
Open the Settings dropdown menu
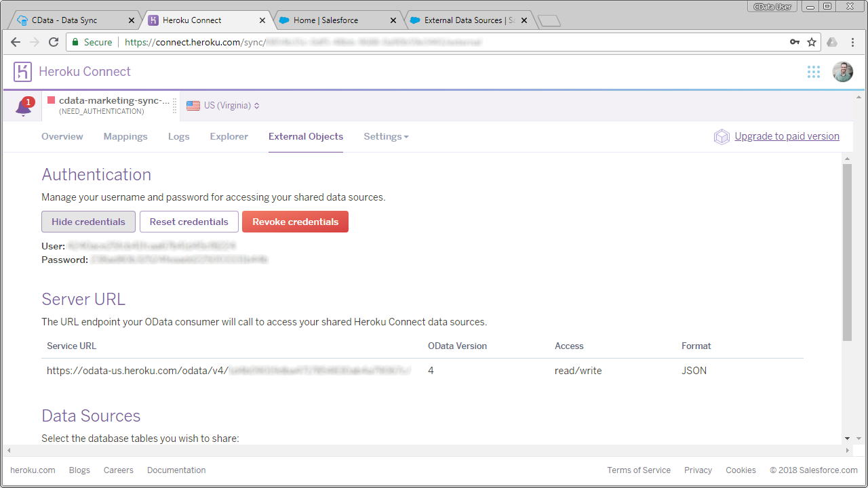pyautogui.click(x=386, y=136)
